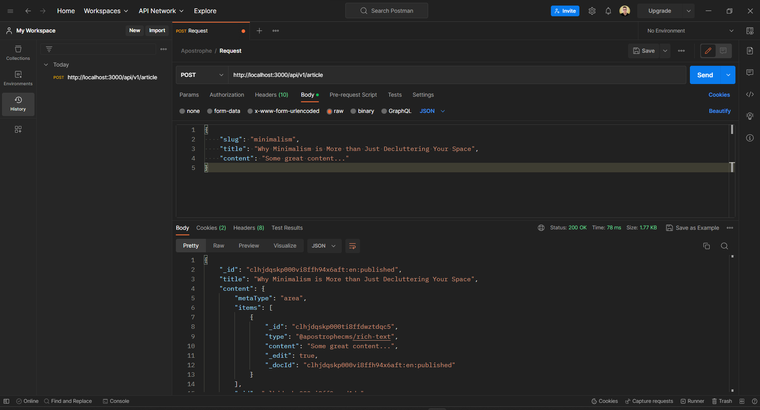Open the Send options arrow
Screen dimensions: 760x410
[x=728, y=75]
